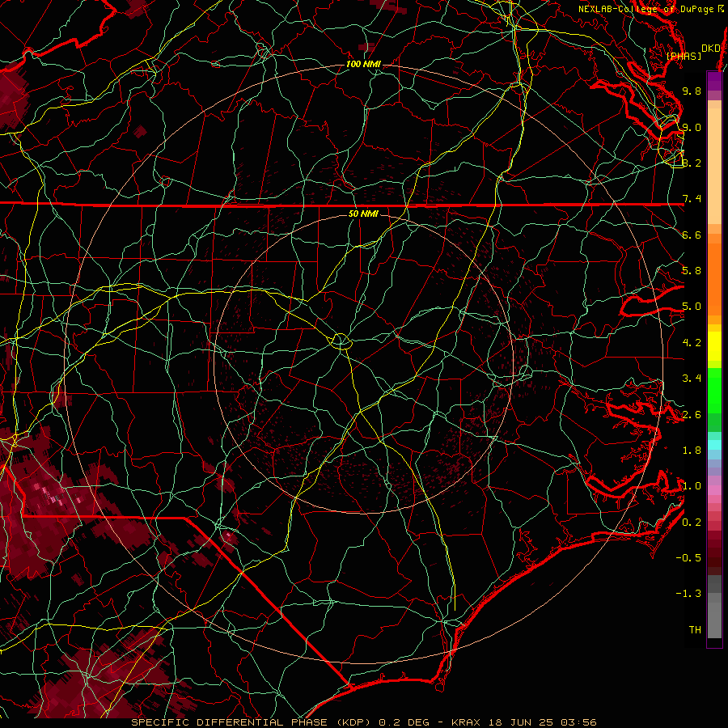Pick the yellow segment of the color bar

[x=714, y=346]
